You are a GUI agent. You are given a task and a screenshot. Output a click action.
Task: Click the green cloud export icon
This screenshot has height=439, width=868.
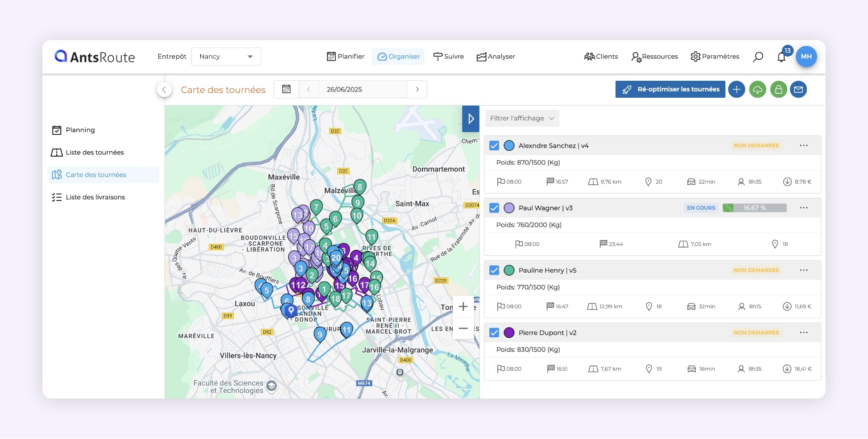point(758,89)
